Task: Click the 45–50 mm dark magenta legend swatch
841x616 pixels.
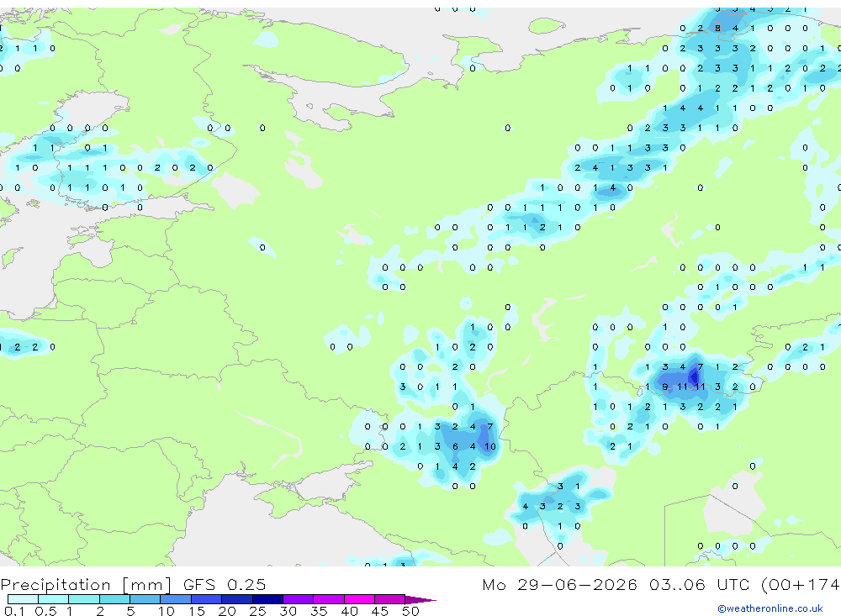Action: click(x=389, y=599)
